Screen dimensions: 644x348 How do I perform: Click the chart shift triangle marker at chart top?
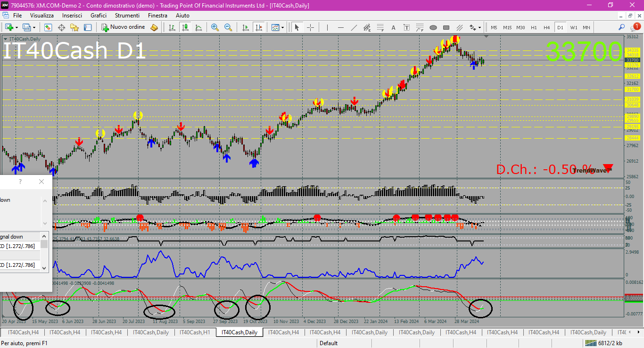click(486, 37)
